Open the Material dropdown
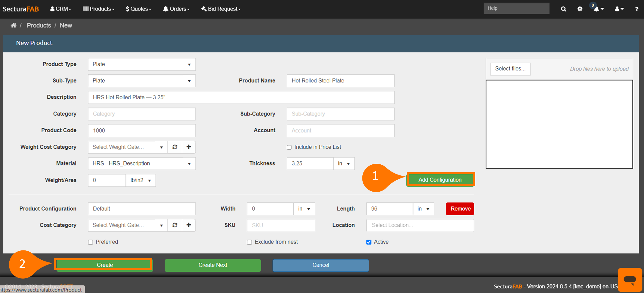Image resolution: width=644 pixels, height=293 pixels. 141,164
